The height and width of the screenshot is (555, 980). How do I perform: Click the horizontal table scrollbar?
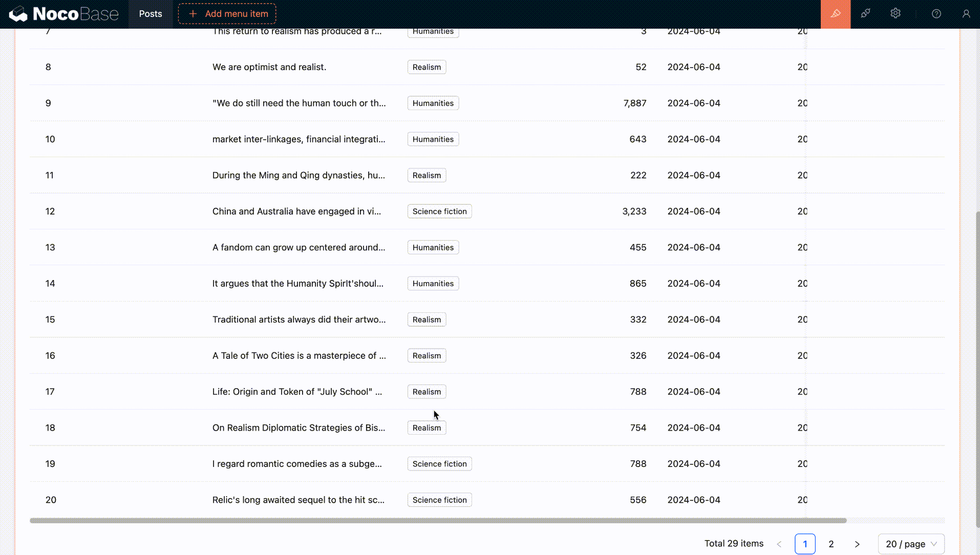[438, 521]
